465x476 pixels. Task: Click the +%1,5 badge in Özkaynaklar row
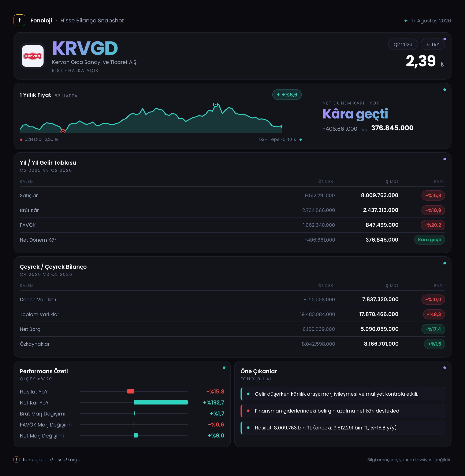(435, 344)
